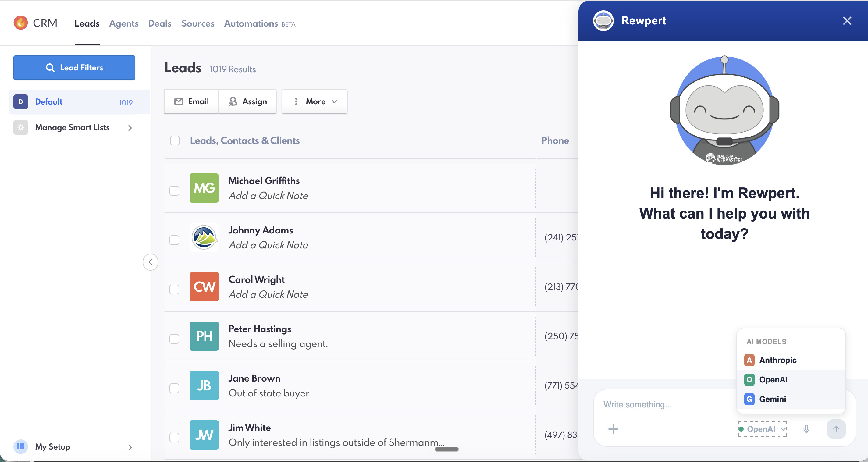Image resolution: width=868 pixels, height=462 pixels.
Task: Switch to the Leads tab
Action: tap(87, 23)
